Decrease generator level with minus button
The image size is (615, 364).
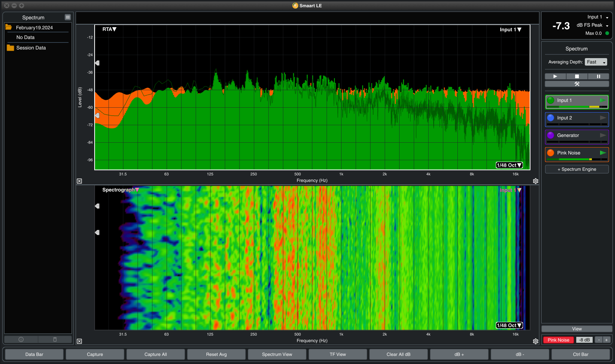coord(599,340)
